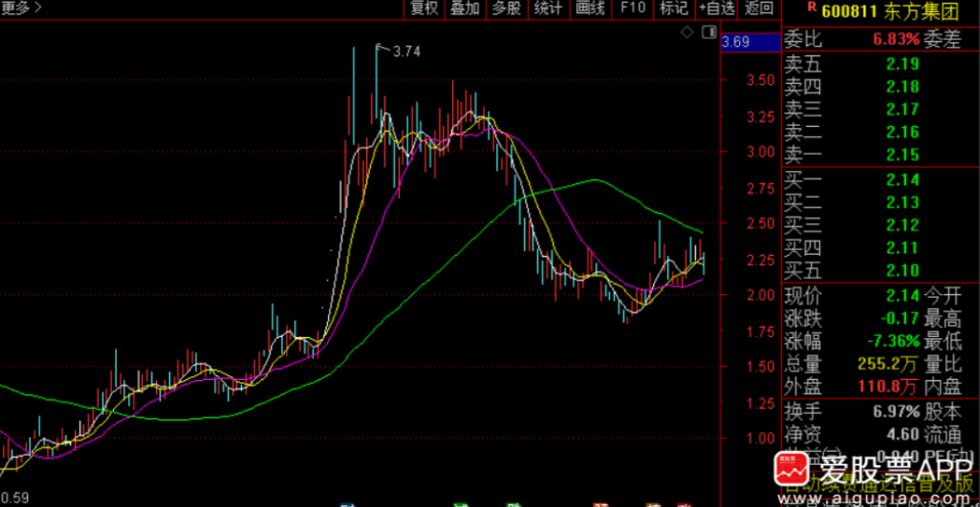Viewport: 980px width, 507px height.
Task: Click the 买五 price 2.10
Action: (x=902, y=271)
